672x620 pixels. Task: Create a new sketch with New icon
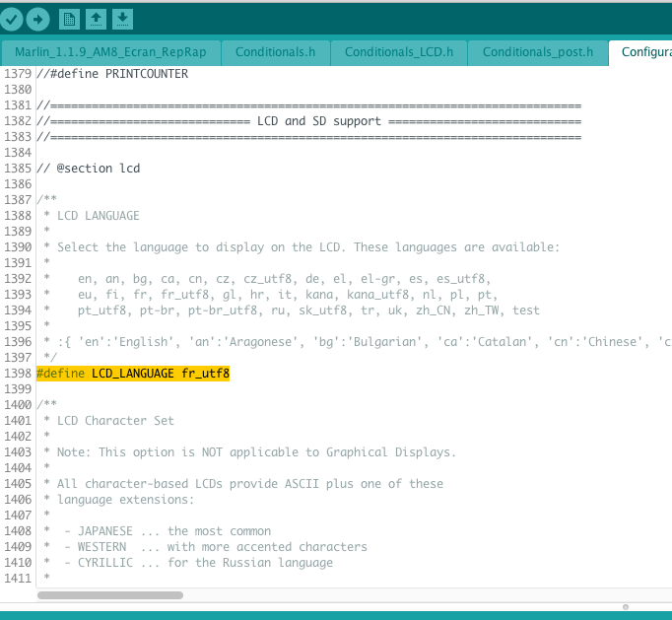pyautogui.click(x=69, y=20)
